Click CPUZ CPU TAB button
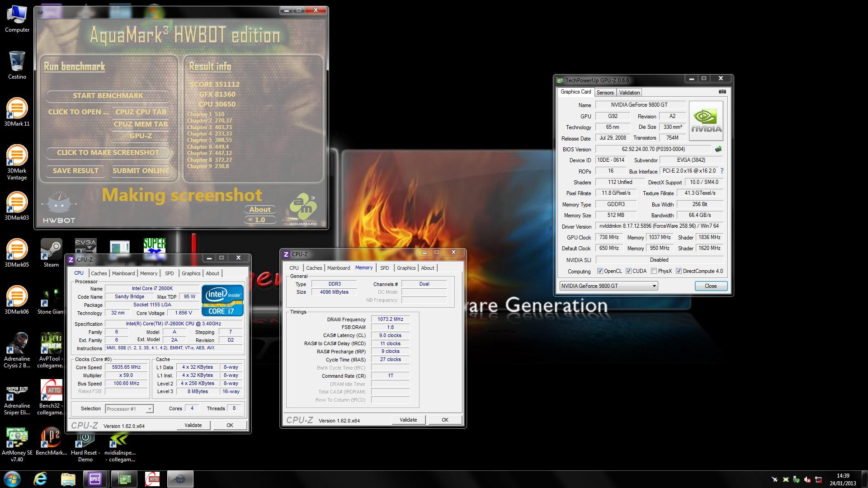 (141, 112)
